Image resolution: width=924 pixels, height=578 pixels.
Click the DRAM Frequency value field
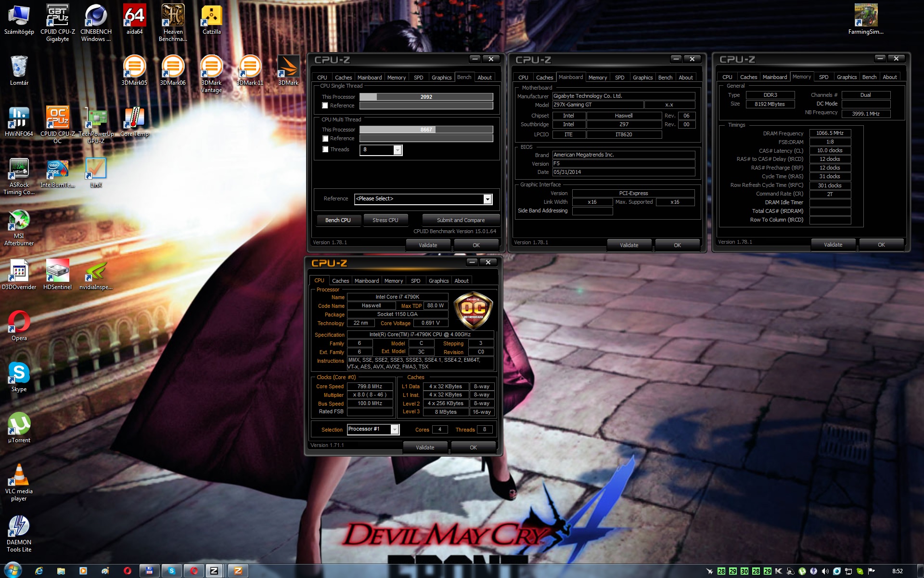[830, 133]
